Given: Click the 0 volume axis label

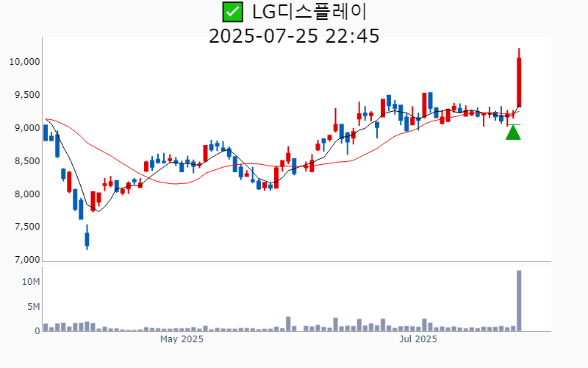Looking at the screenshot, I should [37, 331].
